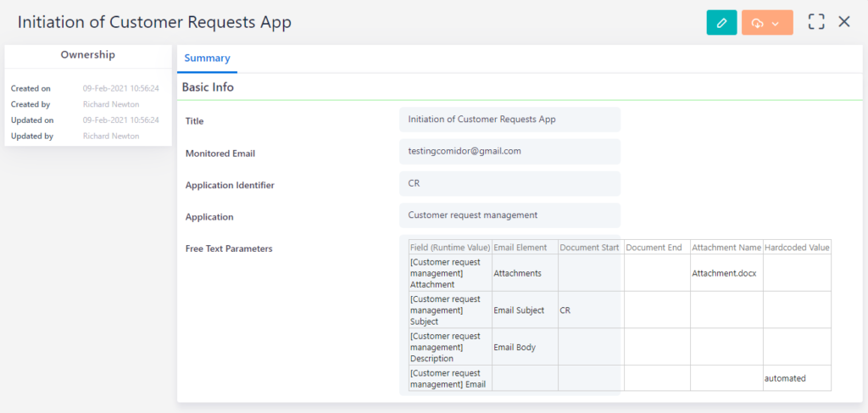868x413 pixels.
Task: Click the Updated by Richard Newton name
Action: pos(111,137)
